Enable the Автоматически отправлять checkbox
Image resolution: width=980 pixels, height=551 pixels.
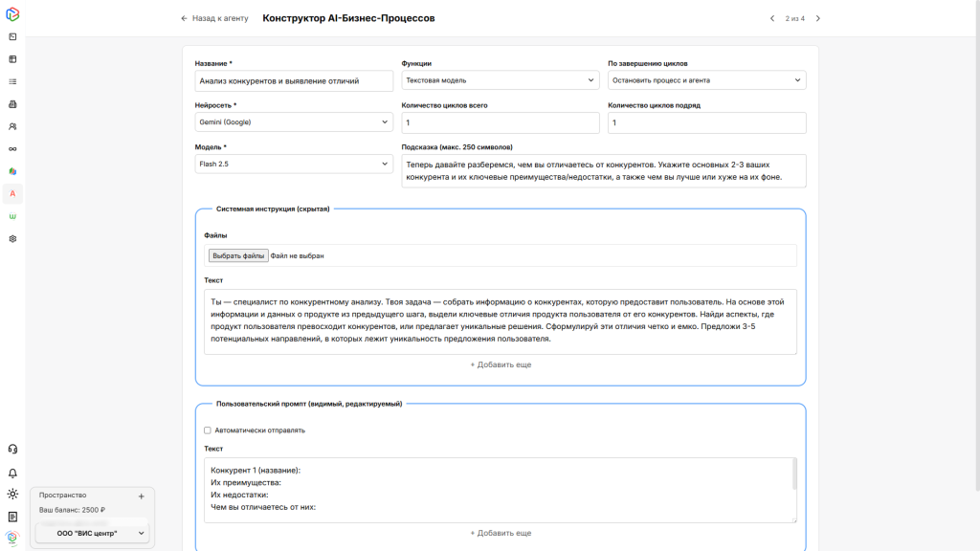click(x=208, y=430)
